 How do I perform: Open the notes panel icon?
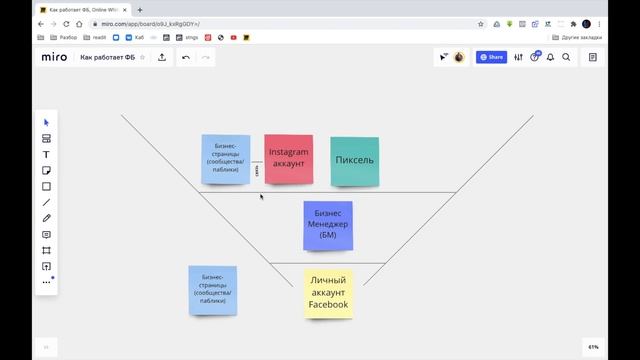[593, 58]
